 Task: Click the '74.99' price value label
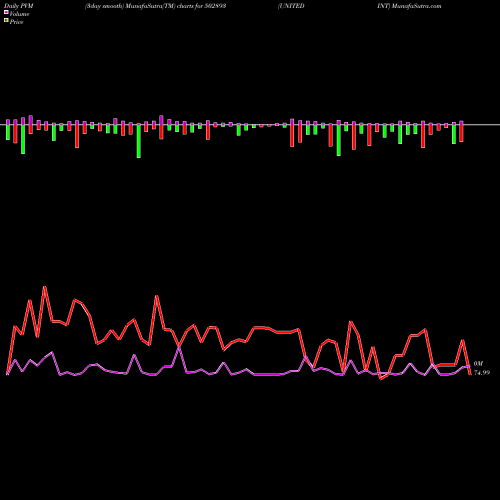coord(482,373)
